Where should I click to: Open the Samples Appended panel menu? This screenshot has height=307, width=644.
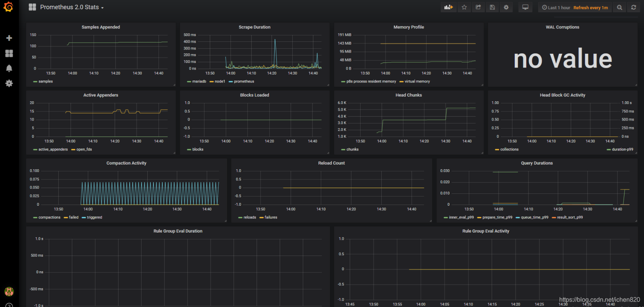[101, 27]
